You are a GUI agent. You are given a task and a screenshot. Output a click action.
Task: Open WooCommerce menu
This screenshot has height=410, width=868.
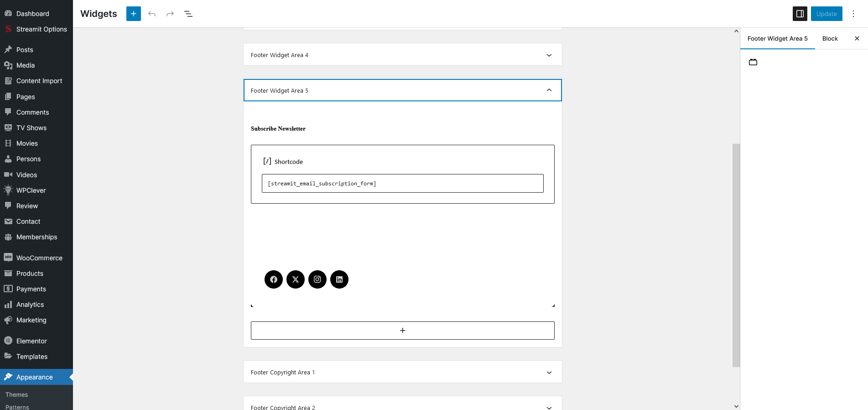click(x=36, y=258)
